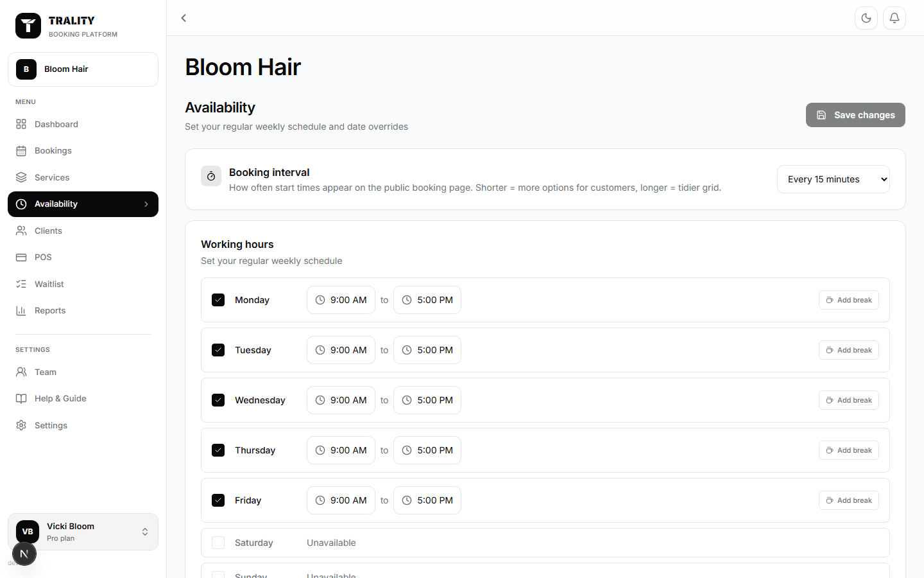This screenshot has height=578, width=924.
Task: Open the Wednesday 5:00 PM end time picker
Action: (427, 400)
